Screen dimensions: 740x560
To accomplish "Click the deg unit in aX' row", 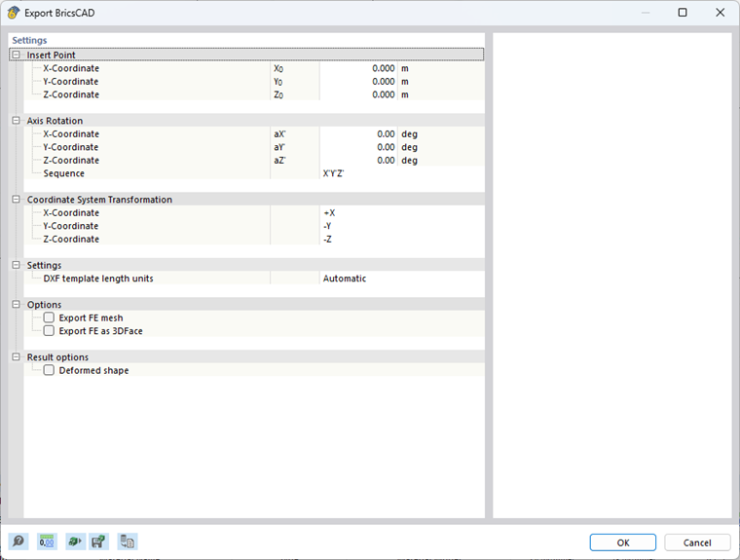I will pos(409,133).
